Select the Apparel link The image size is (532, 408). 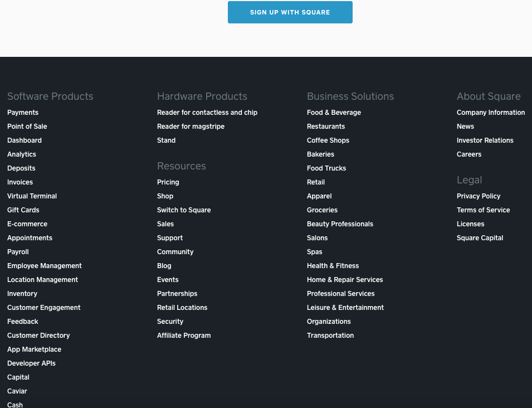319,196
